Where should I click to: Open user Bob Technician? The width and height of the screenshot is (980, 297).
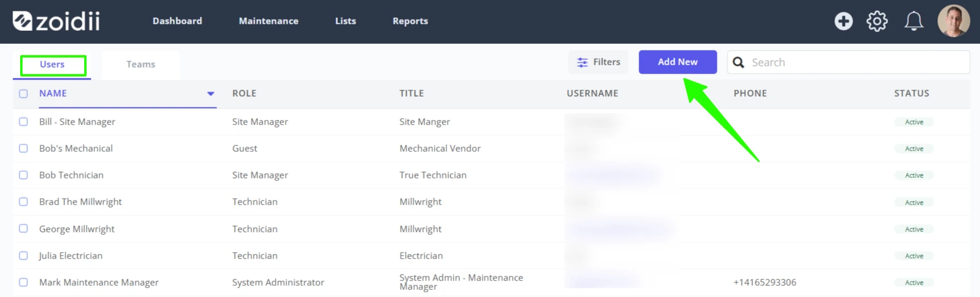tap(71, 175)
